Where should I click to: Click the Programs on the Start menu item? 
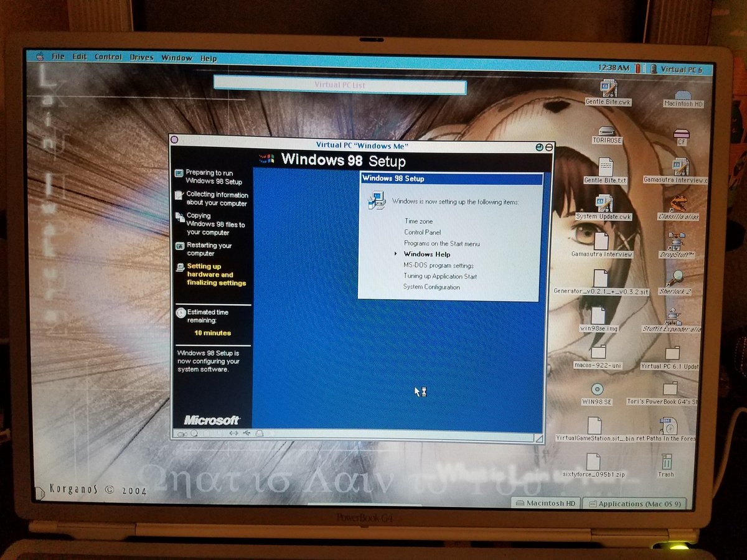(442, 243)
